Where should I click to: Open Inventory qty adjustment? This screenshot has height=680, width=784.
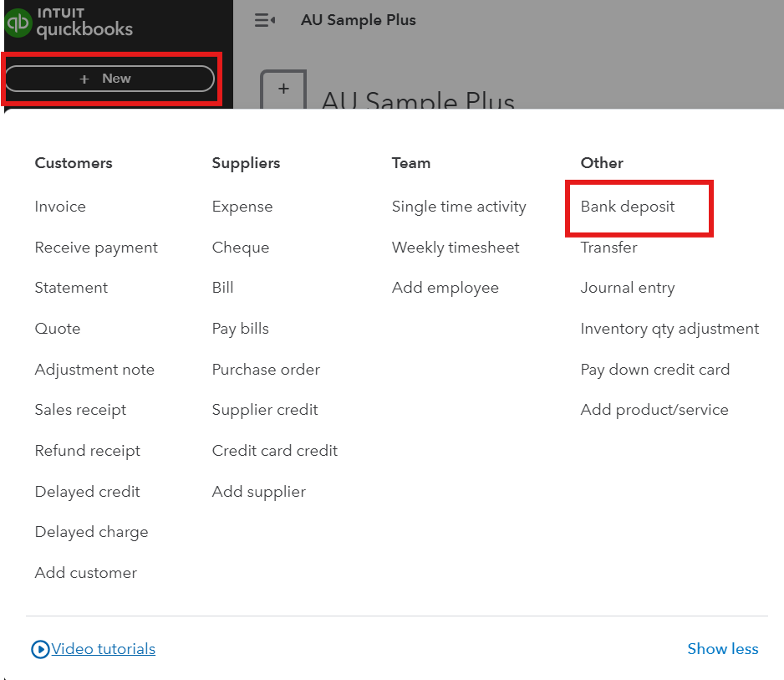pyautogui.click(x=669, y=329)
